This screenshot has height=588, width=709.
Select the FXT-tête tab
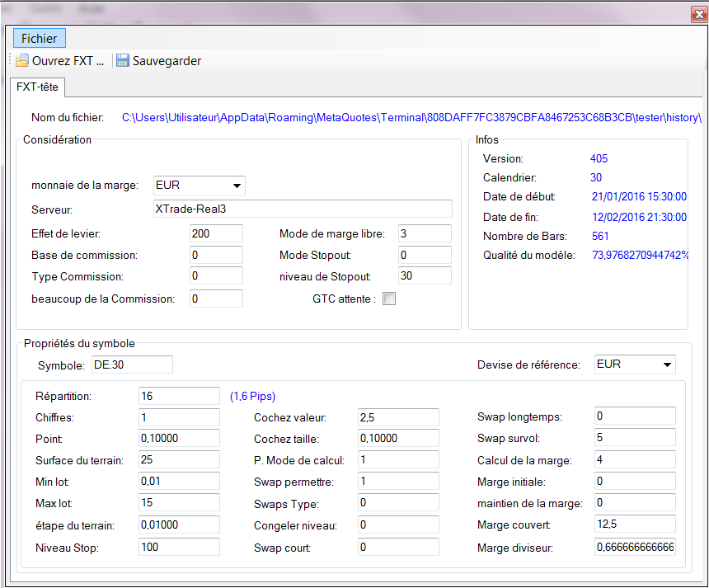(x=38, y=87)
